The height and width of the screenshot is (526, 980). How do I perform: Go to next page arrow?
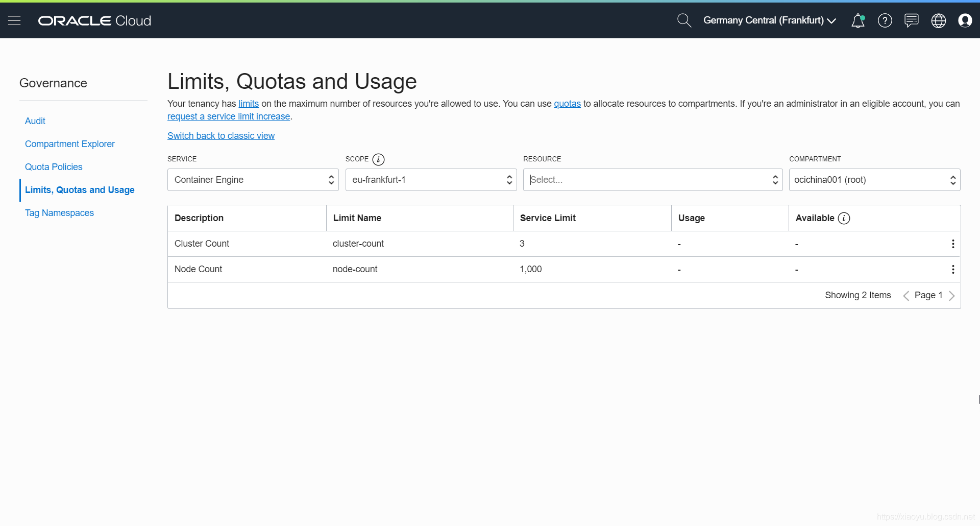[951, 296]
